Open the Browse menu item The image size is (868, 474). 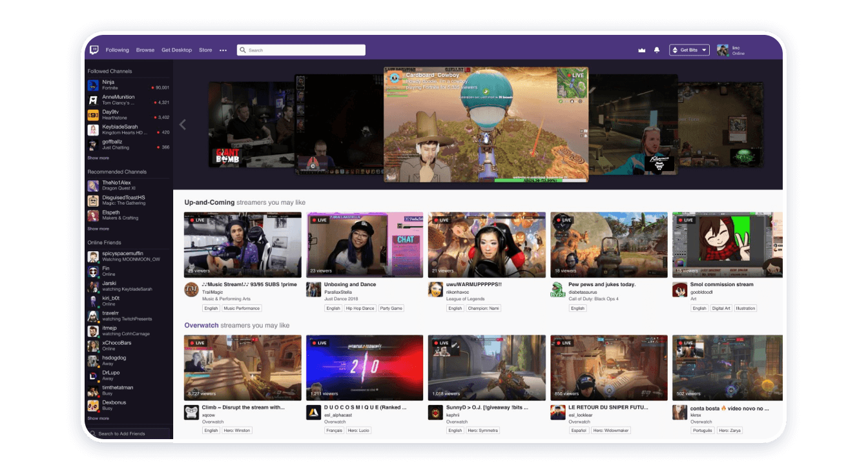[145, 50]
